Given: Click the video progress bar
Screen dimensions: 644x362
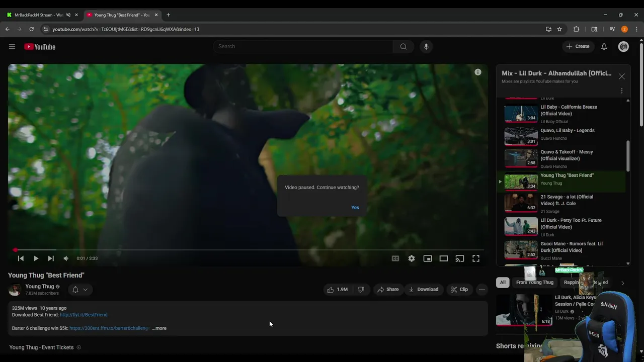Looking at the screenshot, I should [248, 250].
